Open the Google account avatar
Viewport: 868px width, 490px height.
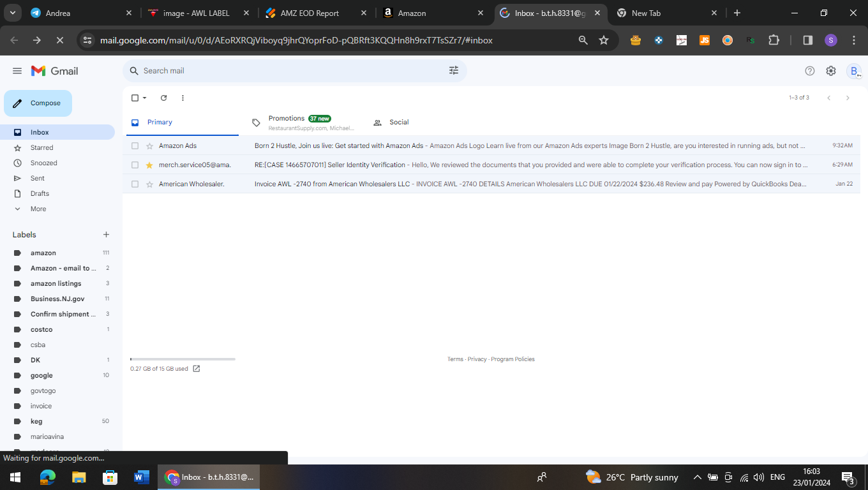coord(854,71)
